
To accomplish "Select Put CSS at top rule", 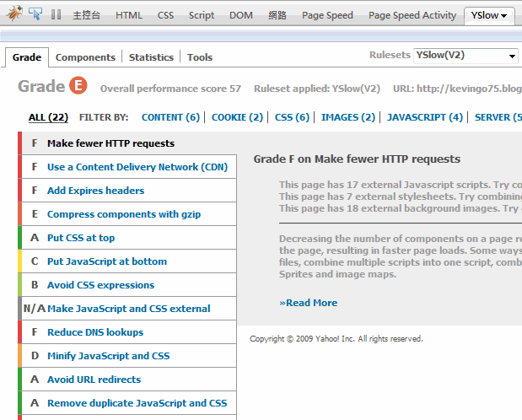I will click(129, 238).
